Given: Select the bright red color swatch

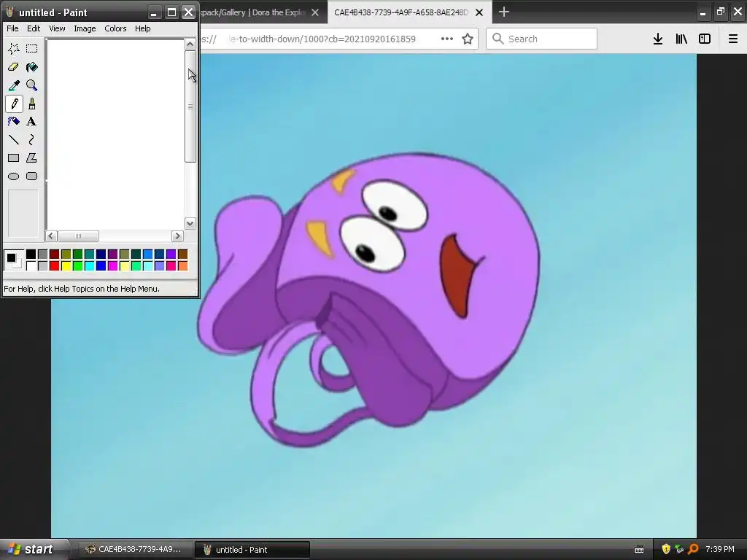Looking at the screenshot, I should 54,265.
